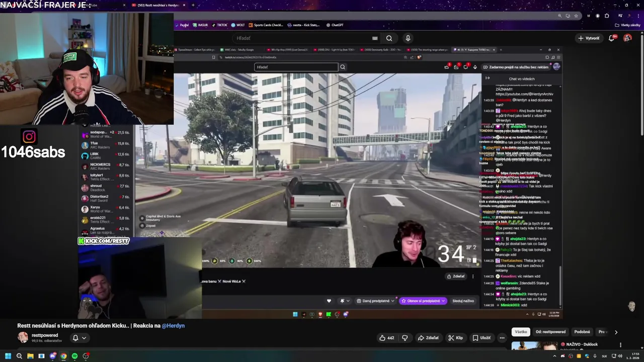Open the IMGUR bookmark

click(200, 25)
